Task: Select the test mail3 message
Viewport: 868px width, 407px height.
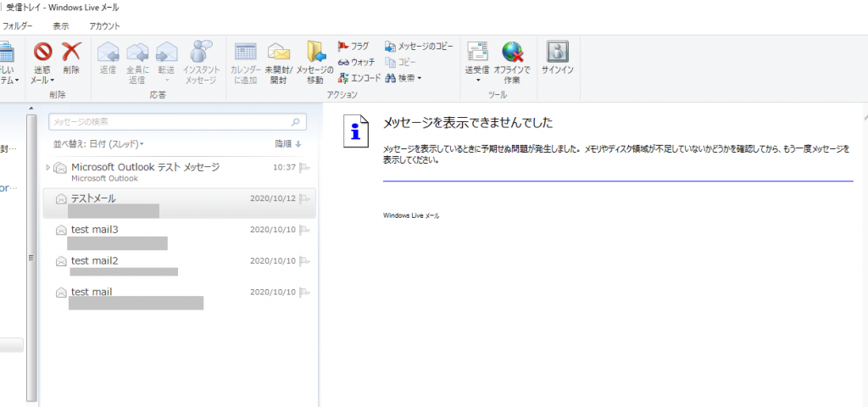Action: 180,234
